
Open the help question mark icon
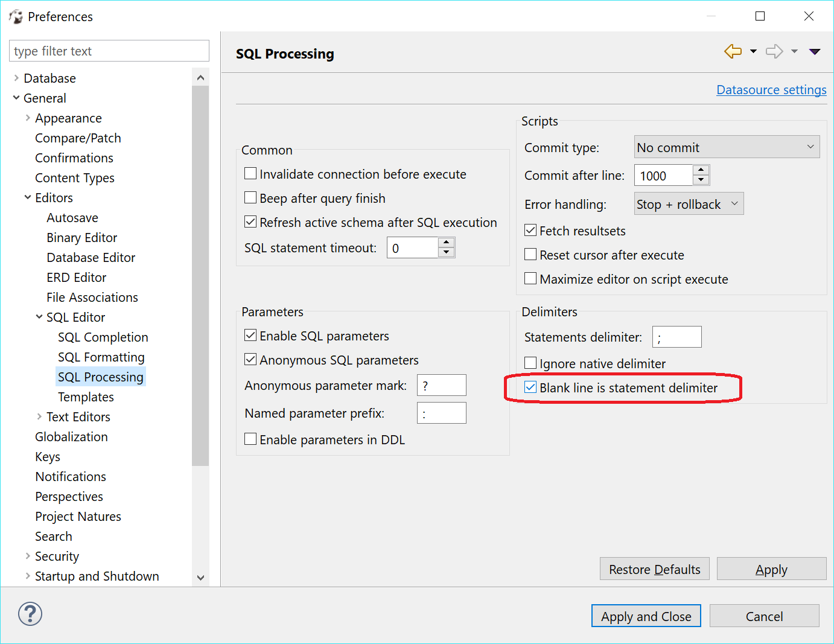coord(30,614)
